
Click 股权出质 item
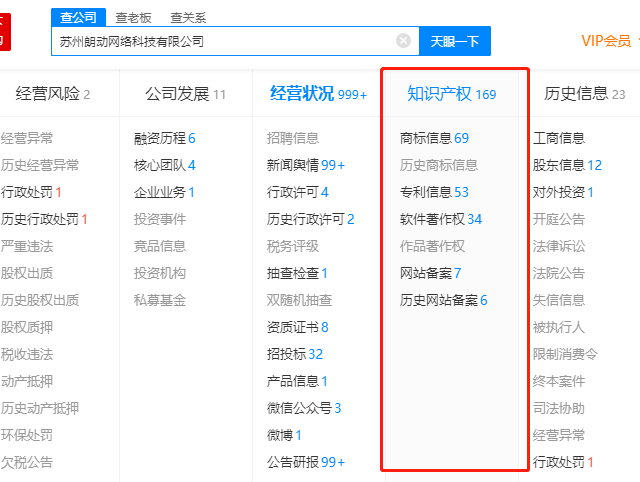tap(27, 273)
